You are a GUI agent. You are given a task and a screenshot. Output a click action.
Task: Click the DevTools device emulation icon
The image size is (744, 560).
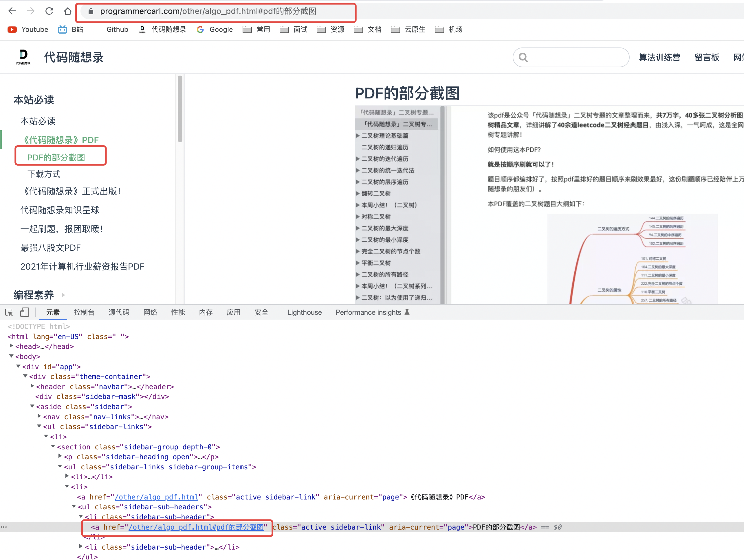(24, 312)
